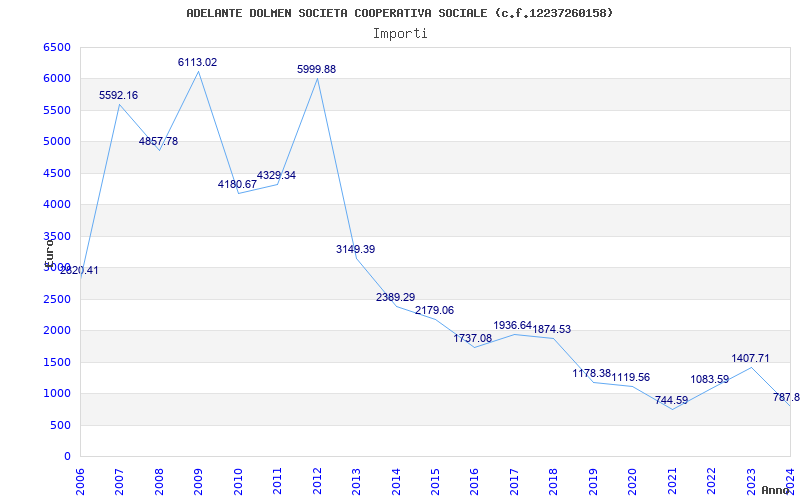Viewport: 800px width, 500px height.
Task: Click the 2016 year axis label
Action: pyautogui.click(x=474, y=482)
